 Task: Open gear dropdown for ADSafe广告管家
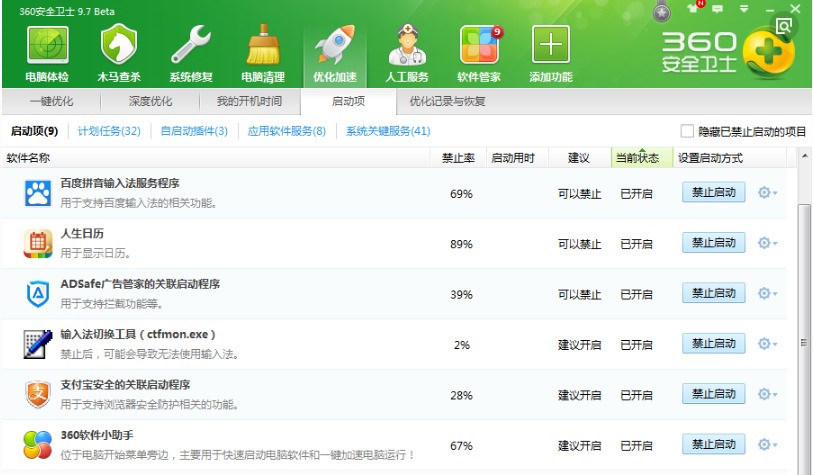[x=767, y=294]
